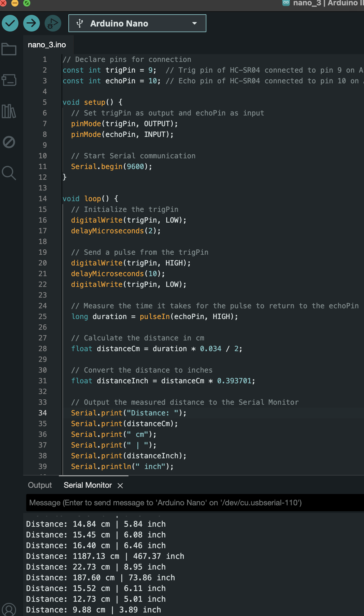
Task: Click the pulseIn duration code line
Action: (x=155, y=317)
